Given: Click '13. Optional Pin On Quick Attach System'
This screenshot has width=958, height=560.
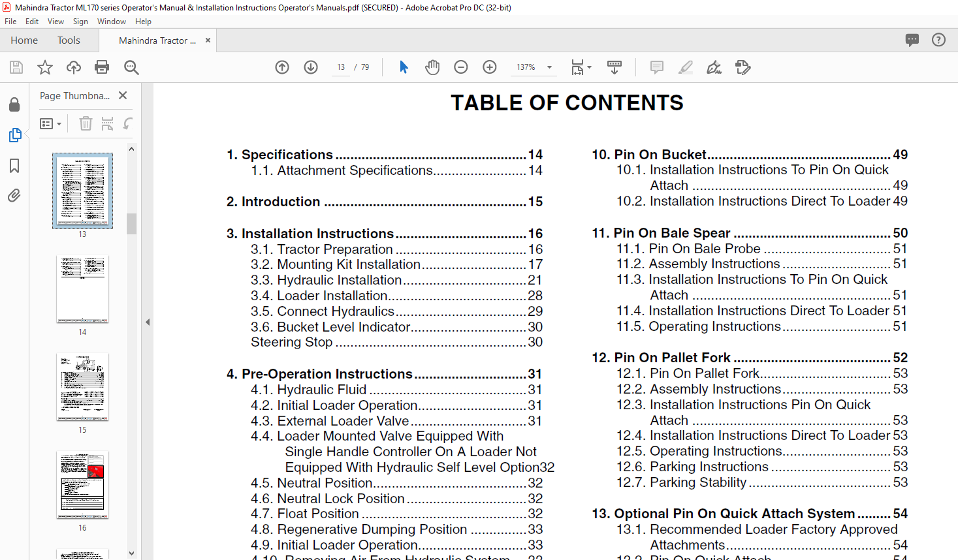Looking at the screenshot, I should (x=750, y=514).
